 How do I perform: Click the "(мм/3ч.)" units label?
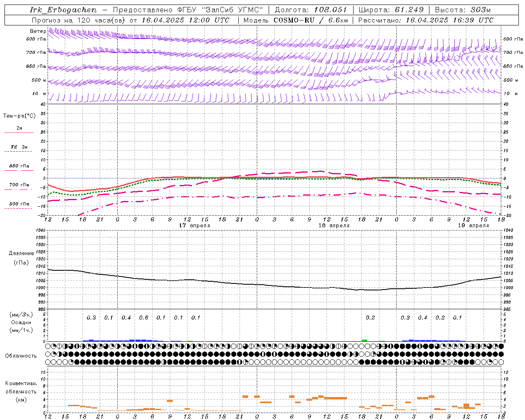[21, 315]
